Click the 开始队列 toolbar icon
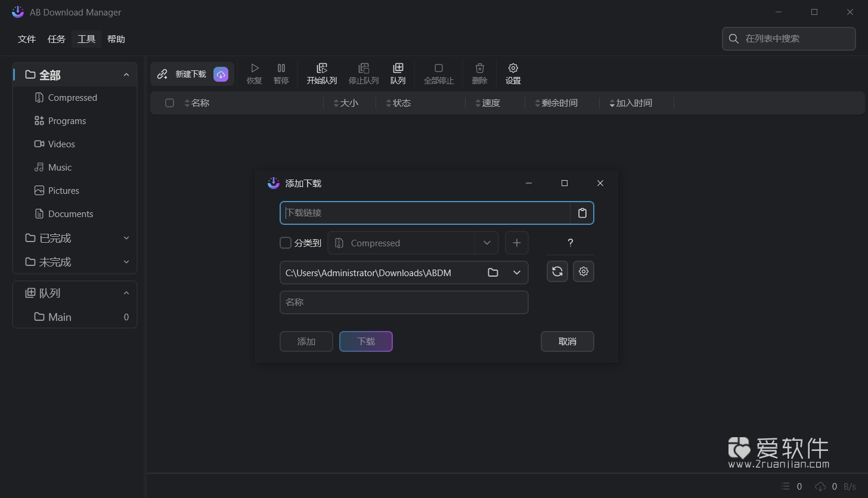This screenshot has width=868, height=498. click(x=322, y=68)
